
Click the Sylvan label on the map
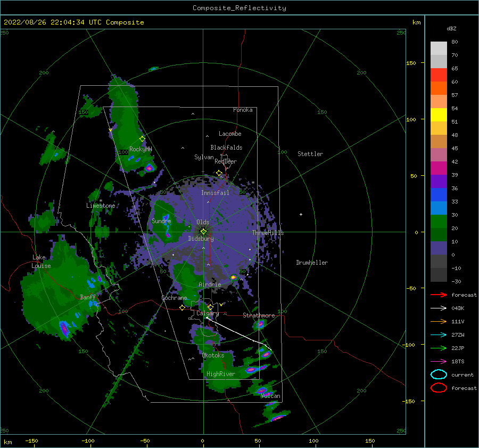coord(204,157)
